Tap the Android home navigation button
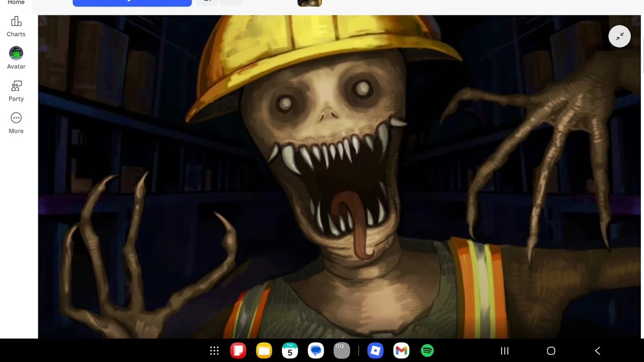Screen dimensions: 644x362 click(x=551, y=351)
